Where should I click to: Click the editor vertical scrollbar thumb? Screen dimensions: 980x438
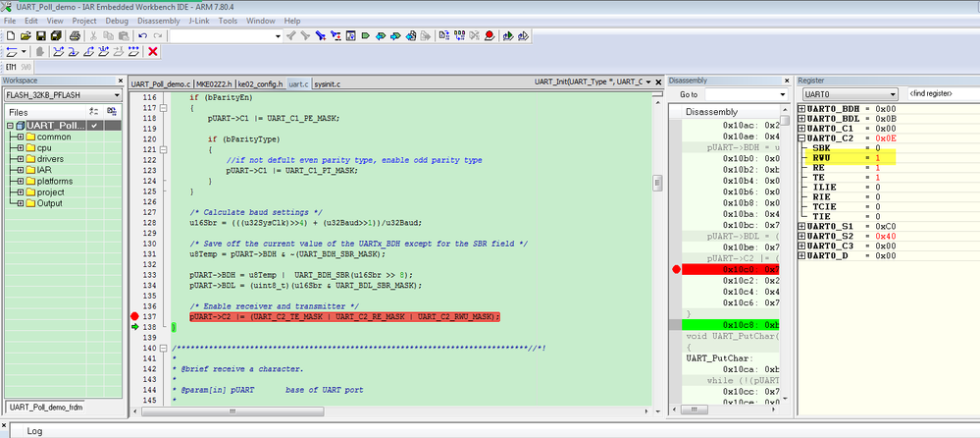coord(657,183)
